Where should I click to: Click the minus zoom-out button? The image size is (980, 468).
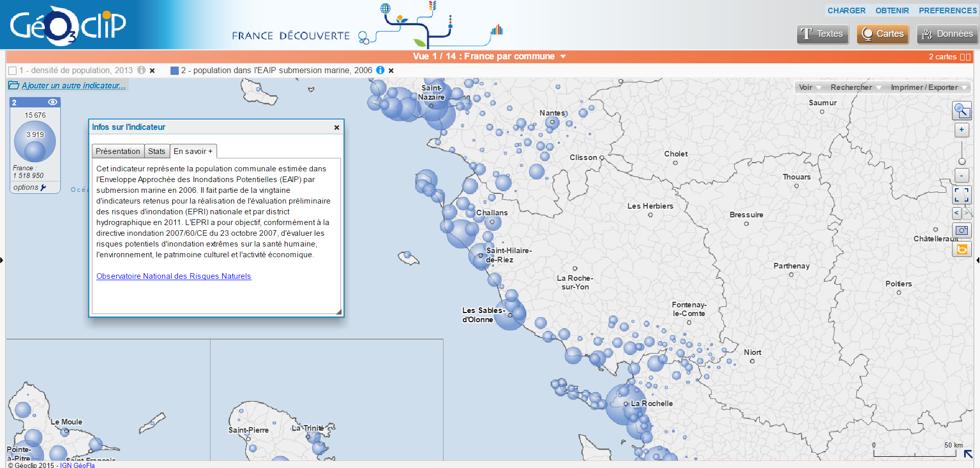(962, 175)
